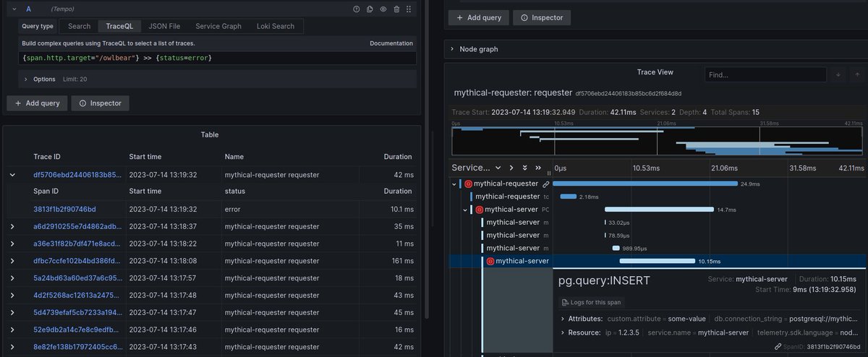
Task: Delete query A with trash icon
Action: pos(396,9)
